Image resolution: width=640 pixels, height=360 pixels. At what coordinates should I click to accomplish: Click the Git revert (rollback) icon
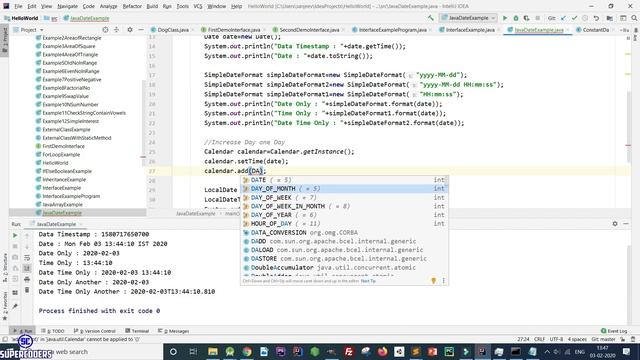596,18
